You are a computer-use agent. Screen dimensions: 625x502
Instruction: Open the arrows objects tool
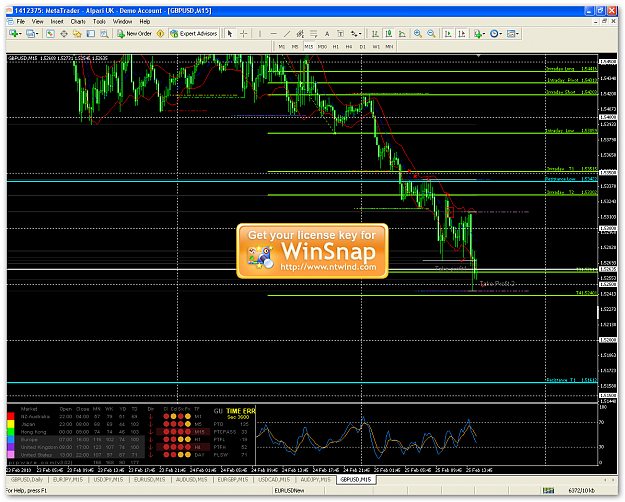[x=354, y=34]
